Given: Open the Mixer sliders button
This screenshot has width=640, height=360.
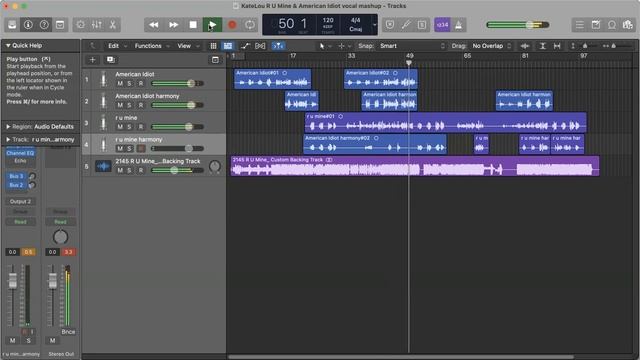Looking at the screenshot, I should [x=97, y=25].
